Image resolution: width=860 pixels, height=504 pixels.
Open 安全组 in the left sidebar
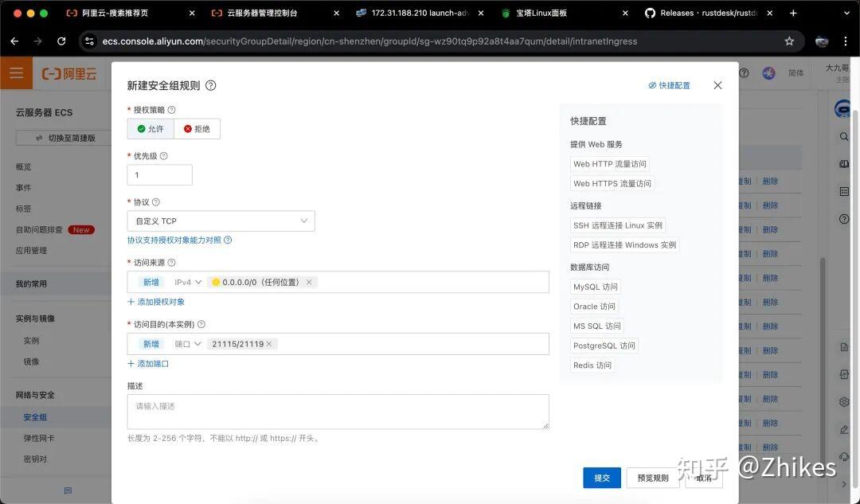tap(35, 417)
